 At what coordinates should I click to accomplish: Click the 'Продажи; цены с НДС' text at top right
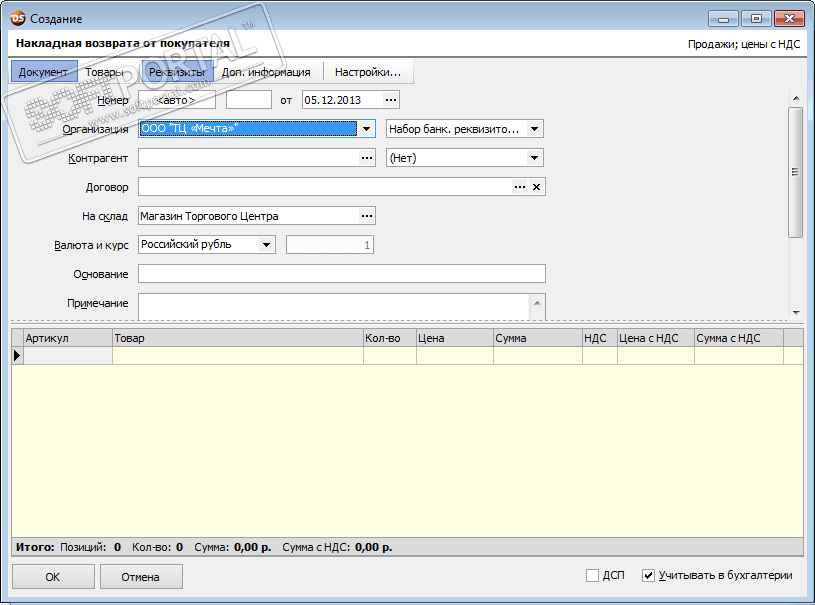coord(744,44)
